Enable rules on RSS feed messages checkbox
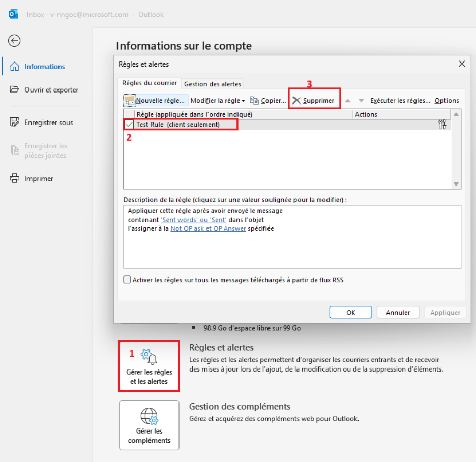The height and width of the screenshot is (462, 476). pyautogui.click(x=127, y=280)
